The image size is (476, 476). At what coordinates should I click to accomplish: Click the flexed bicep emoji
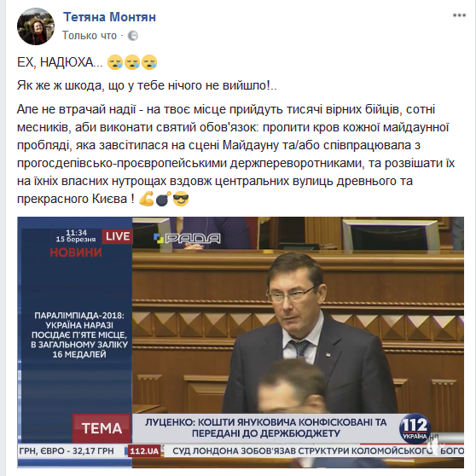click(x=147, y=199)
